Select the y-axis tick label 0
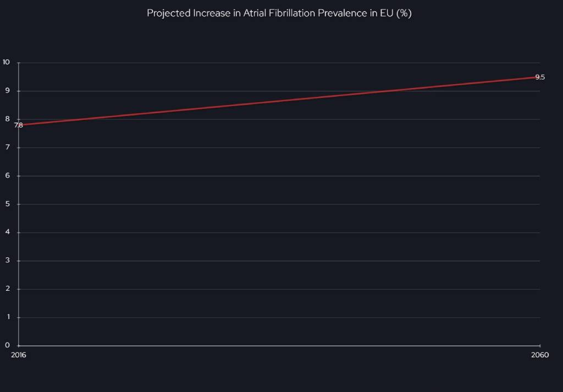 (8, 345)
